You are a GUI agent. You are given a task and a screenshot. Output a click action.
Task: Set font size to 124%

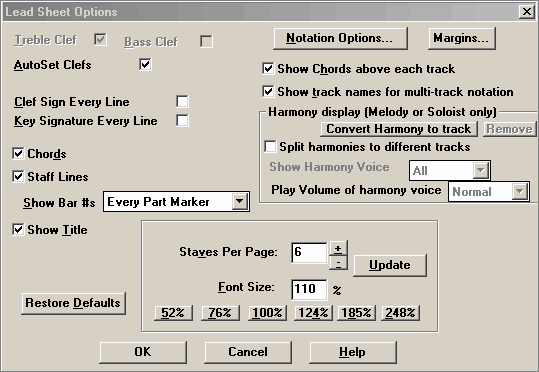313,313
